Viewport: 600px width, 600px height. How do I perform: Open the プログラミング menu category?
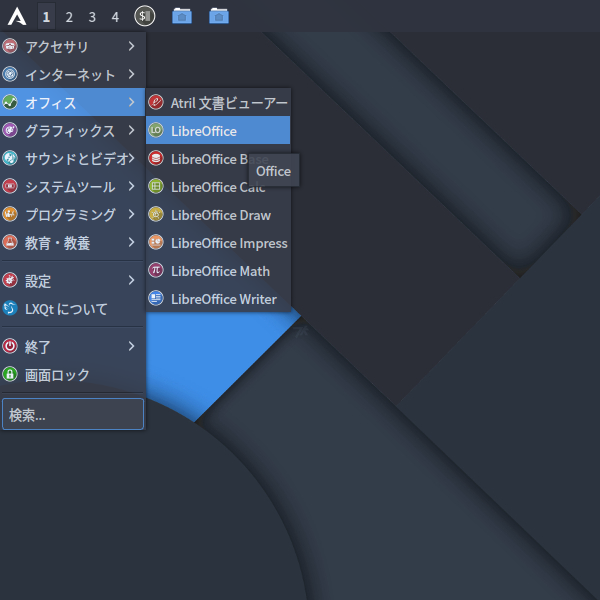pos(73,214)
